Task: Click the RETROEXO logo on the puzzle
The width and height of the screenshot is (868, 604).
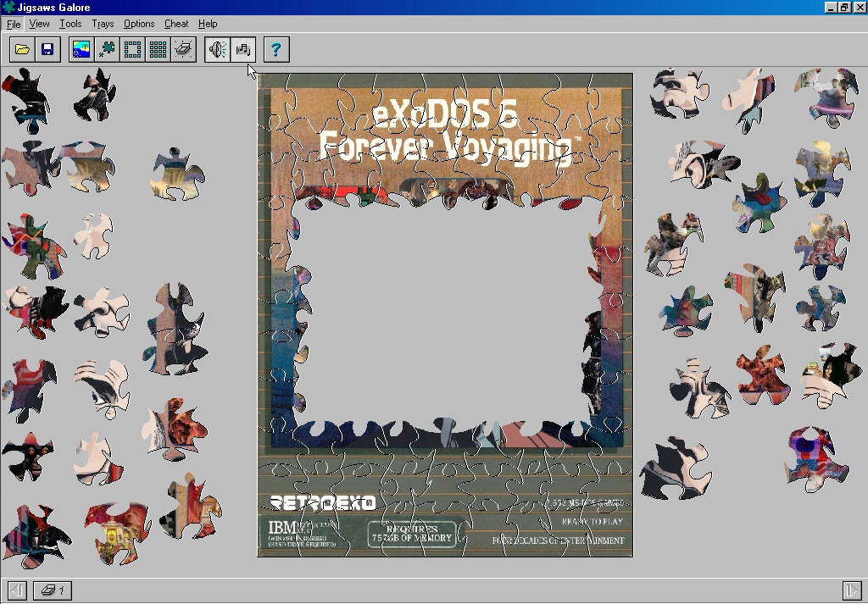Action: 322,503
